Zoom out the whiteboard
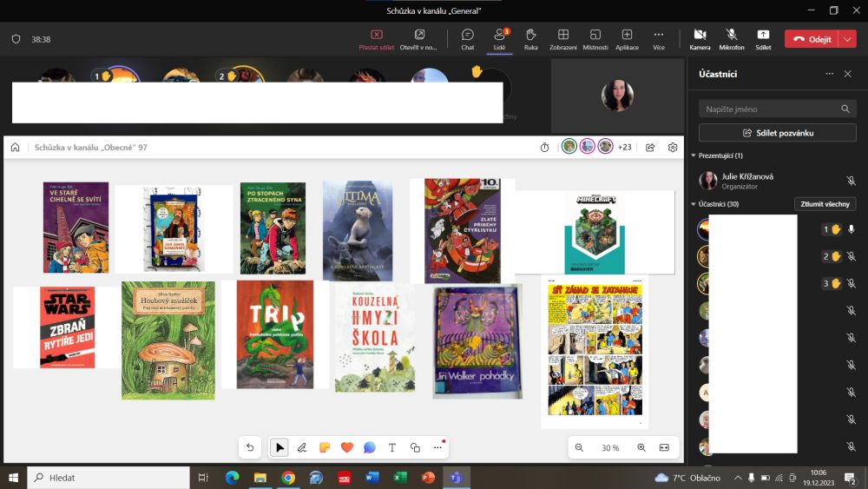This screenshot has height=489, width=868. [579, 447]
